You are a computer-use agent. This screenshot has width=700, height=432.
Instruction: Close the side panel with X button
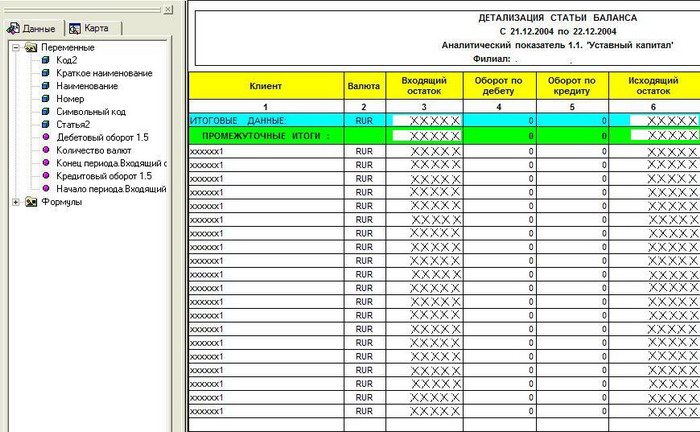coord(168,9)
